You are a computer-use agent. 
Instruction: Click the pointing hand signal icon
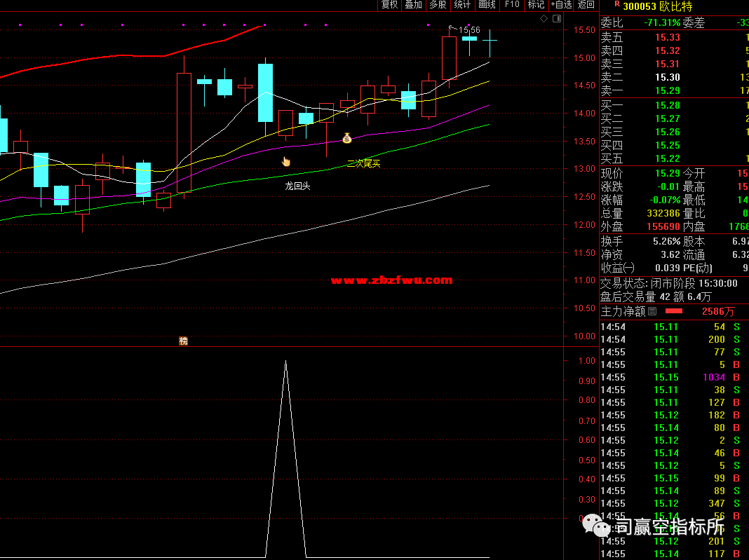click(286, 162)
